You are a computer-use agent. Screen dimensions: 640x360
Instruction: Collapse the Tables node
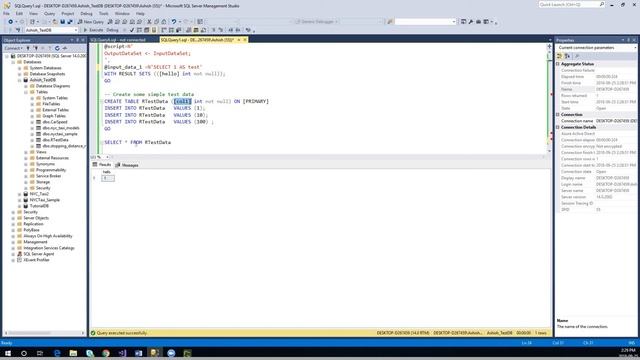(26, 92)
